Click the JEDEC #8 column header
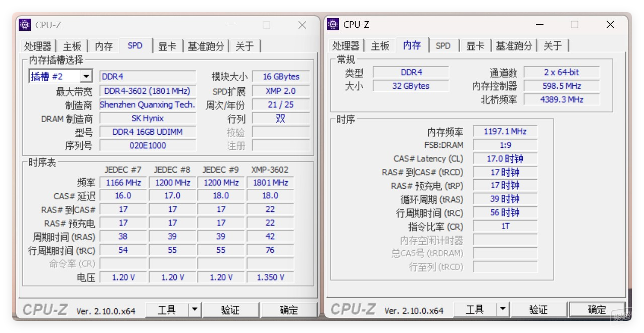The height and width of the screenshot is (333, 644). click(x=172, y=170)
